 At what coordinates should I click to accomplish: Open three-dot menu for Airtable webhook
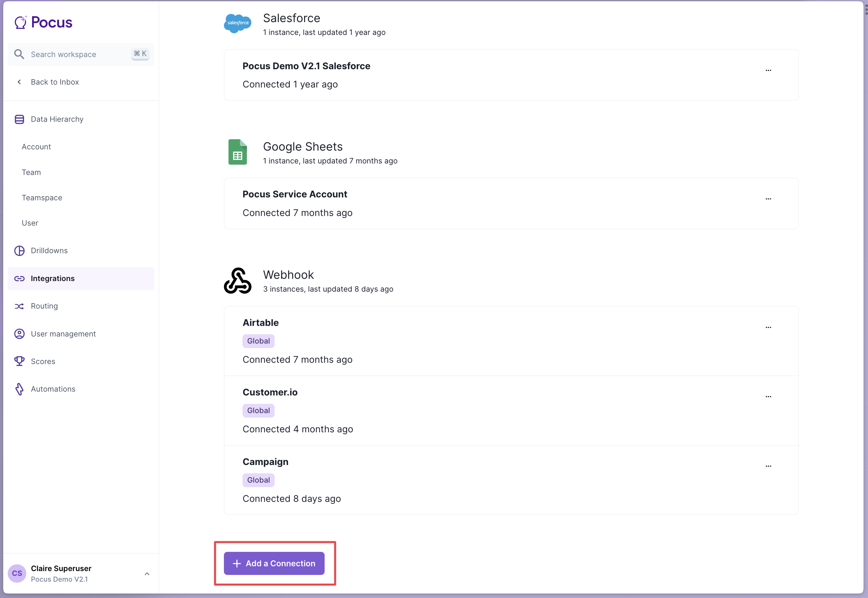[x=768, y=328]
